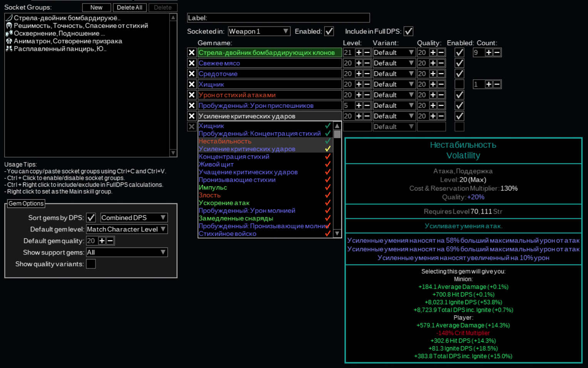Open the Combined DPS sort dropdown

pyautogui.click(x=134, y=217)
